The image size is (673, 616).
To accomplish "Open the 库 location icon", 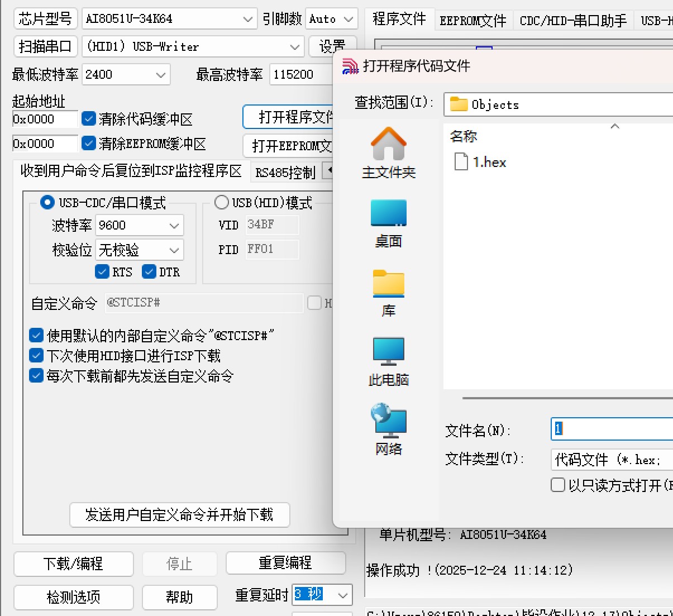I will [389, 288].
